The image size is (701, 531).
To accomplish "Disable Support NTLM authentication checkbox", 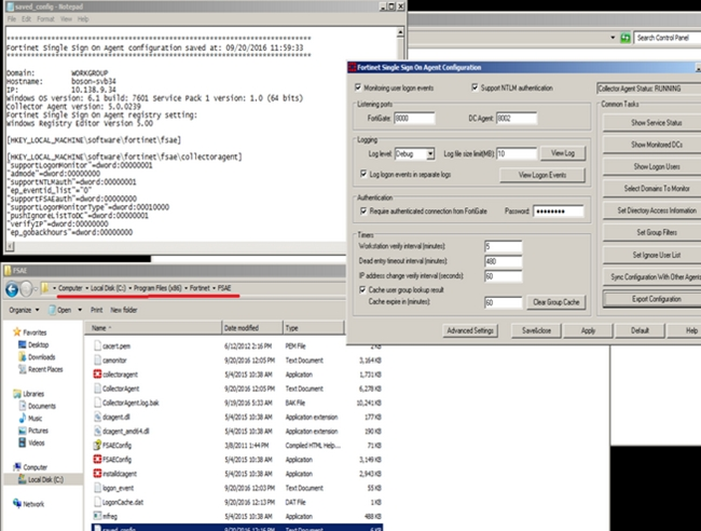I will click(x=474, y=88).
